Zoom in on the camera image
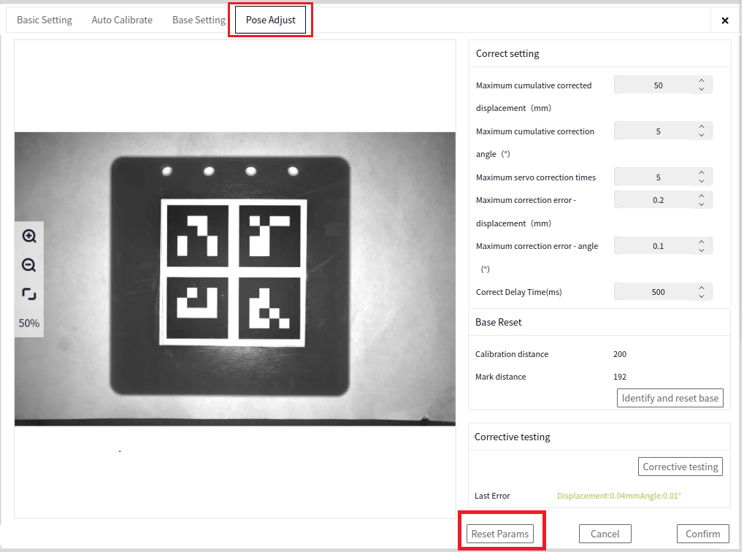Screen dimensions: 744x560 point(29,236)
